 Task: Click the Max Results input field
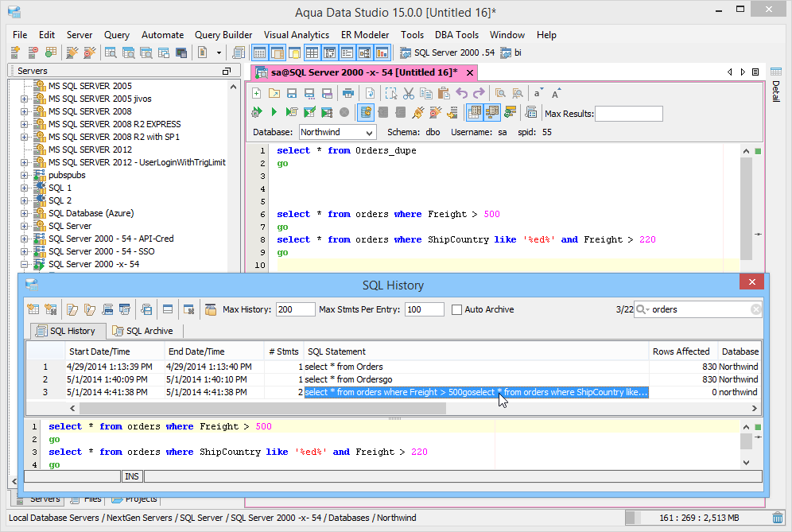629,114
